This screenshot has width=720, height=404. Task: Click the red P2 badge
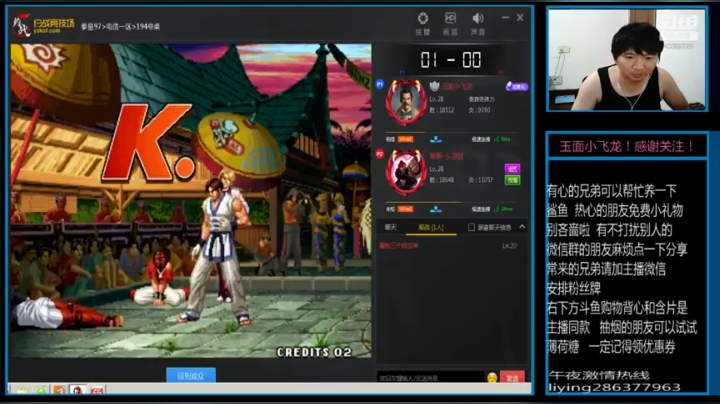pos(380,154)
